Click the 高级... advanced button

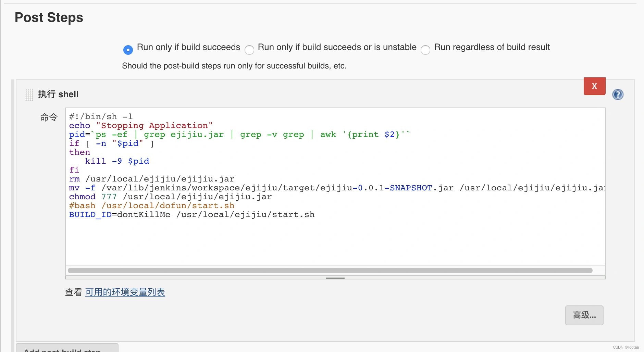click(x=584, y=315)
